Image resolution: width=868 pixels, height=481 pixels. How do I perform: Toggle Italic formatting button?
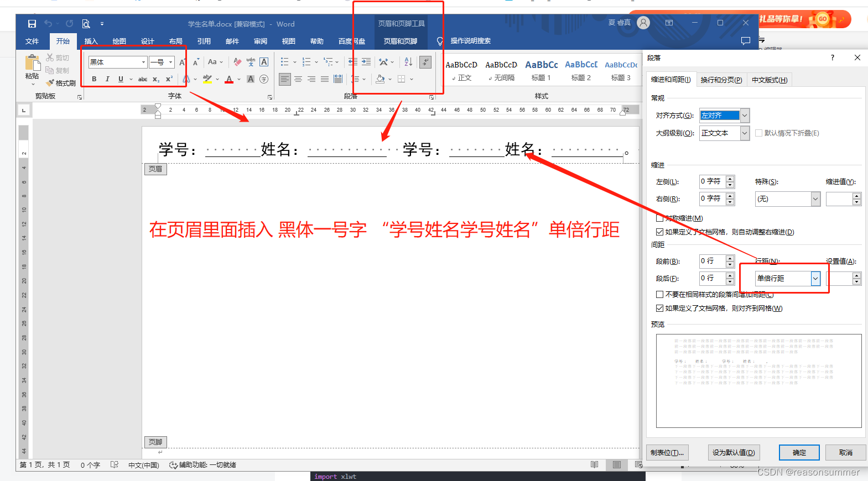107,79
